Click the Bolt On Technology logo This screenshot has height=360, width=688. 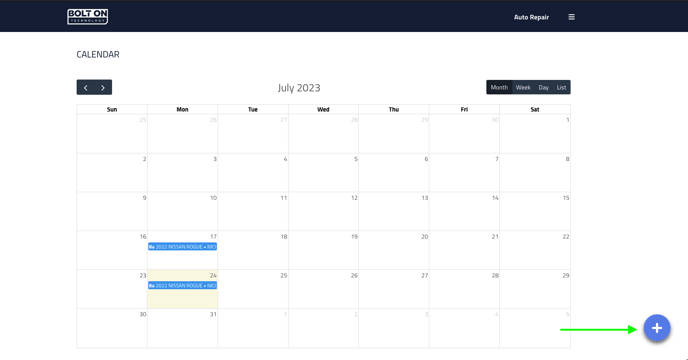[x=88, y=17]
